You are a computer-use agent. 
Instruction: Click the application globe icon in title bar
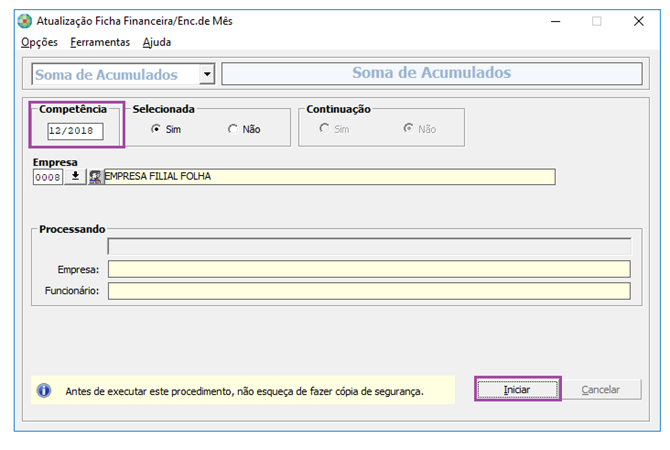pyautogui.click(x=25, y=21)
